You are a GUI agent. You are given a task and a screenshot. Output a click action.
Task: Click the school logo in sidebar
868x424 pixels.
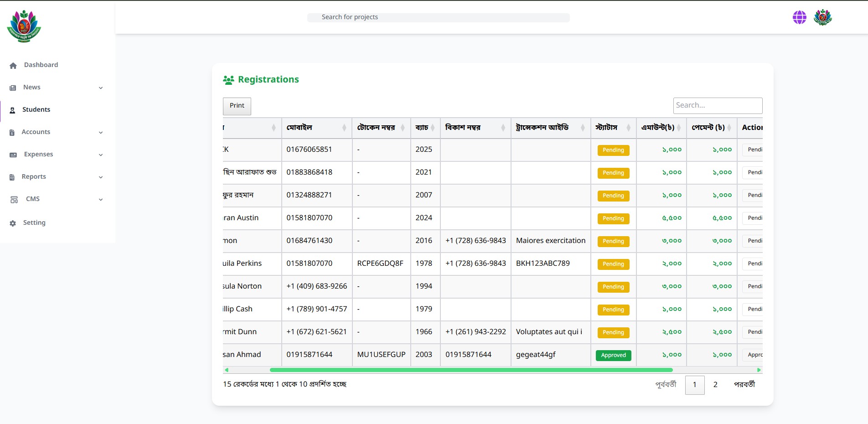(24, 26)
